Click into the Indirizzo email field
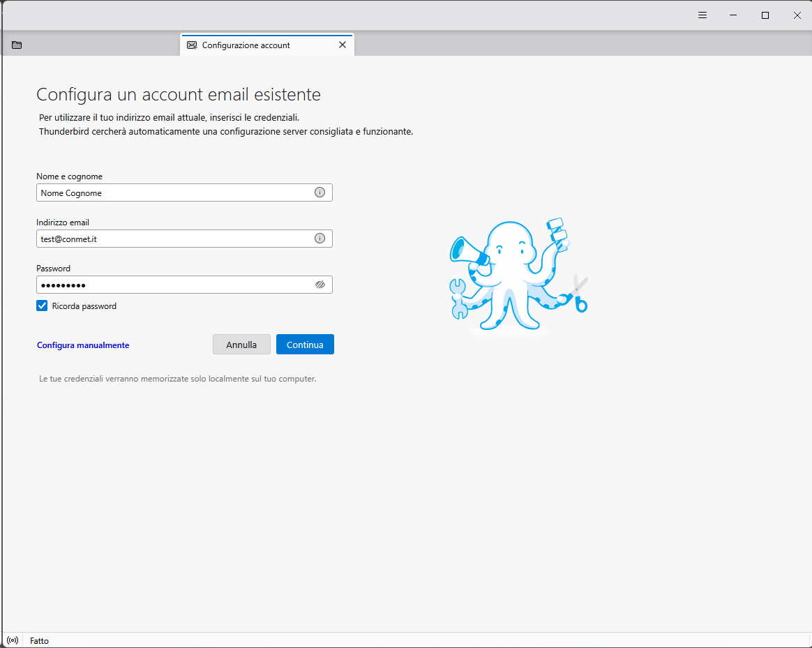 click(174, 239)
